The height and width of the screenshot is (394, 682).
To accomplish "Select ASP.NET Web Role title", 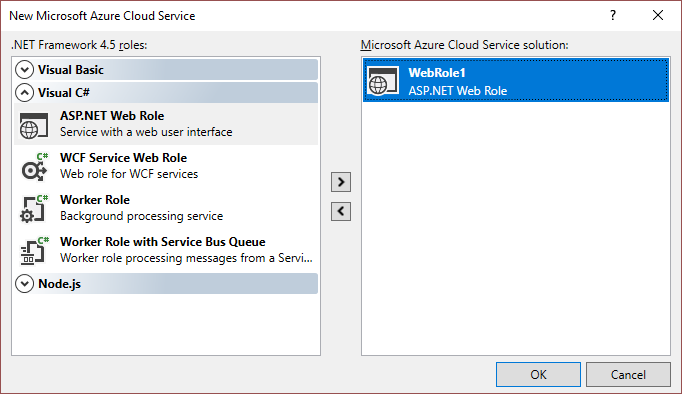I will [112, 116].
